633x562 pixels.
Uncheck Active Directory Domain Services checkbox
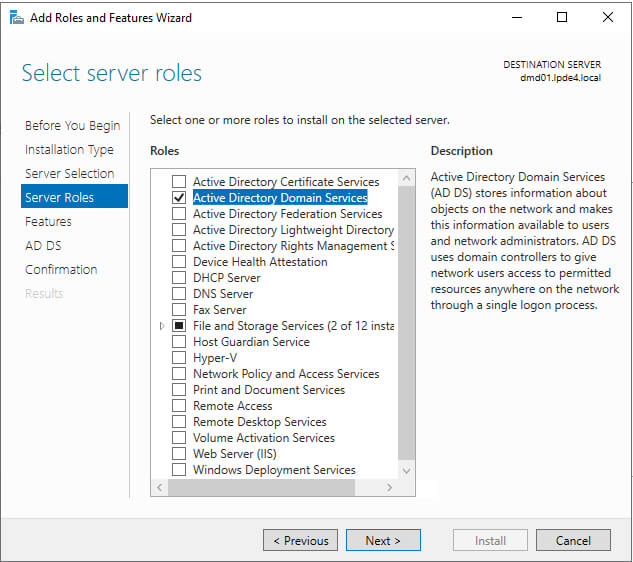click(x=179, y=198)
